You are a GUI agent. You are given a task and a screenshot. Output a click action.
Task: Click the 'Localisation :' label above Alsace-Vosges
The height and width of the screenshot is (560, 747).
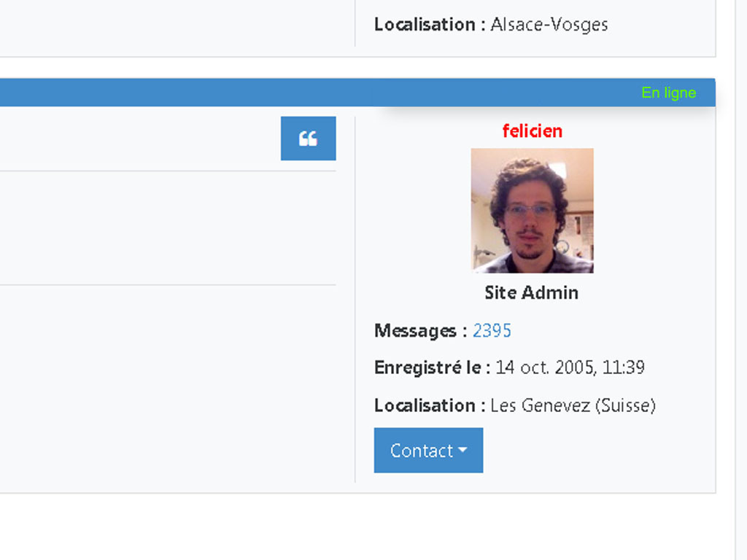click(x=430, y=25)
